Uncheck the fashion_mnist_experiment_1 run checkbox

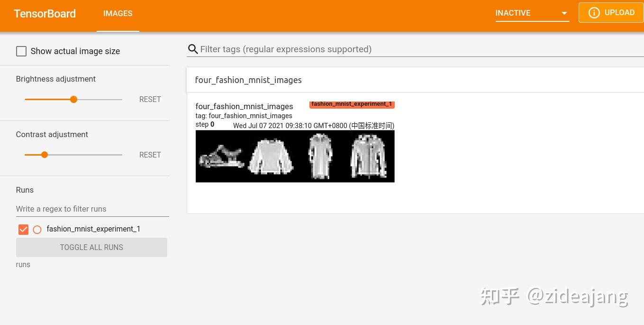tap(23, 229)
